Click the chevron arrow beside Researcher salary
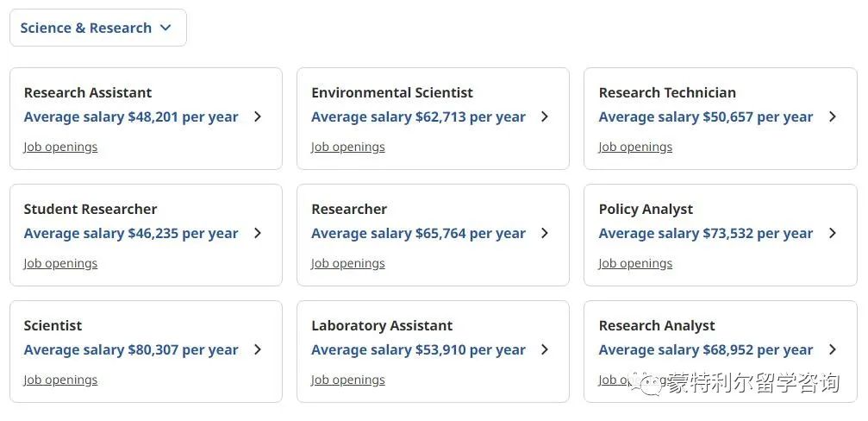This screenshot has height=421, width=868. pos(545,233)
